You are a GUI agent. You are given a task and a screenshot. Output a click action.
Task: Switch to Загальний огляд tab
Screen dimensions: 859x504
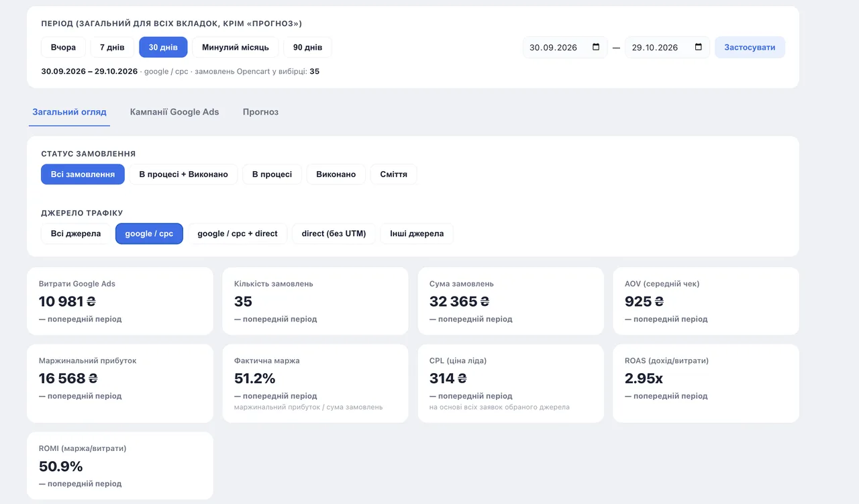point(70,112)
